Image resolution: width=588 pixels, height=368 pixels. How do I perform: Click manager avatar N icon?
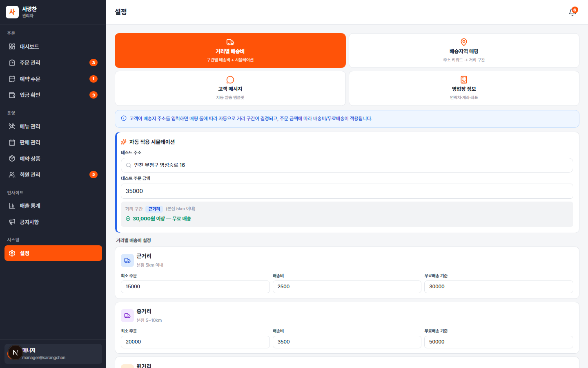(15, 352)
